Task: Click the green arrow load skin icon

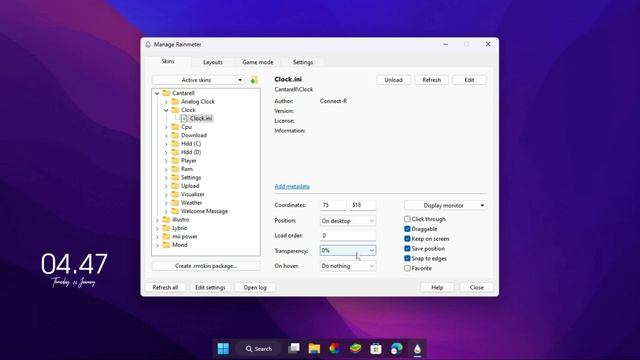Action: pyautogui.click(x=254, y=80)
